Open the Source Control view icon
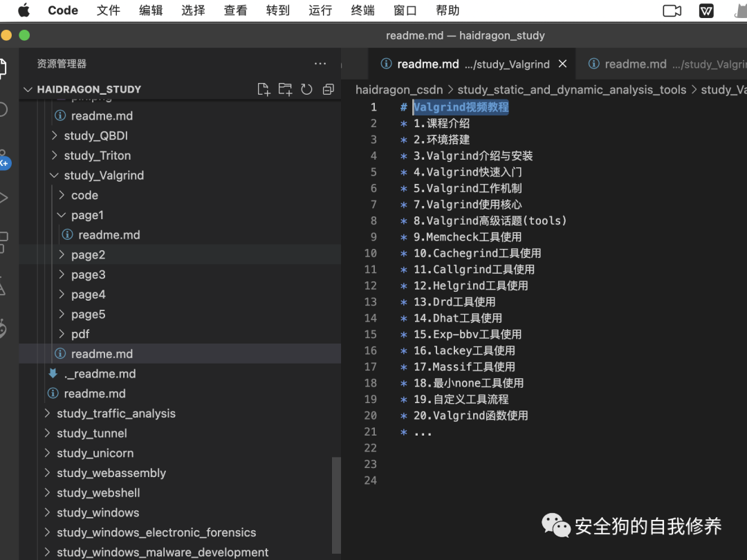 point(4,160)
